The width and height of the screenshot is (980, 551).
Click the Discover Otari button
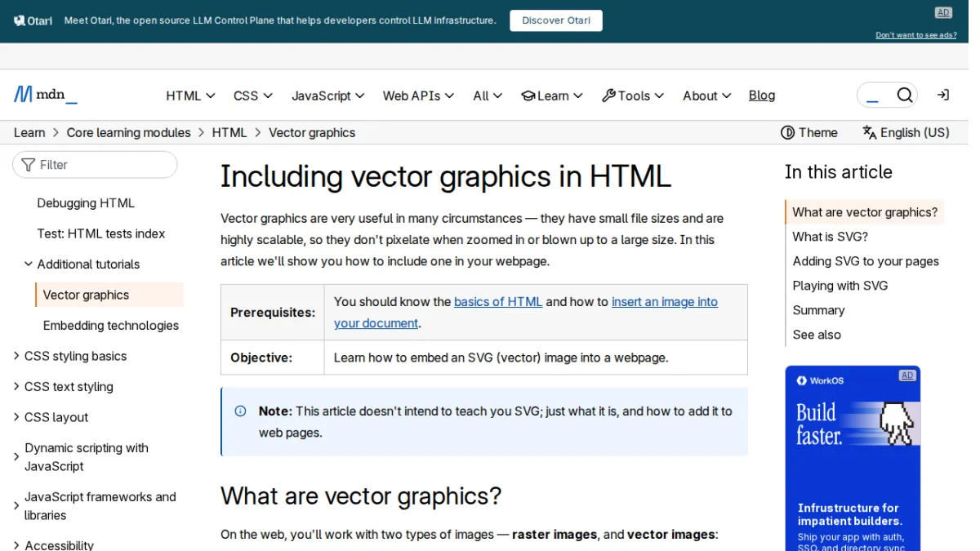(x=556, y=20)
